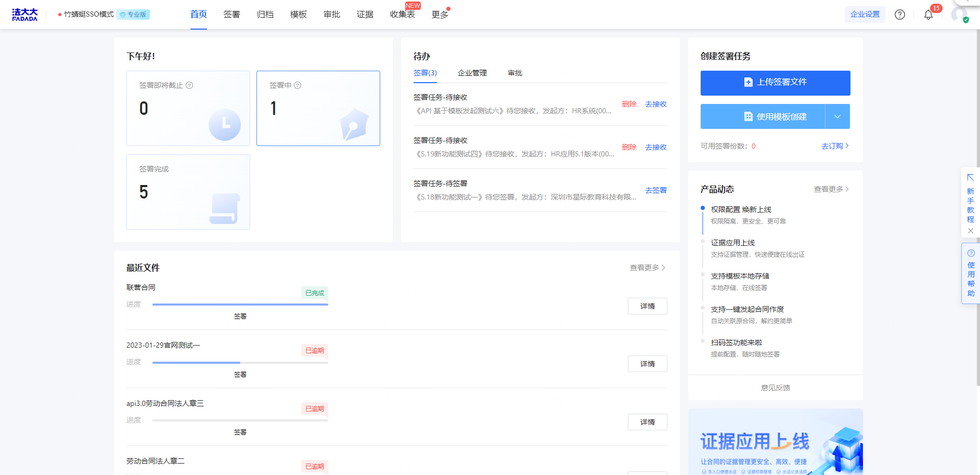Click 去签署 for 5.18新功能测试一
This screenshot has height=475, width=980.
click(656, 190)
